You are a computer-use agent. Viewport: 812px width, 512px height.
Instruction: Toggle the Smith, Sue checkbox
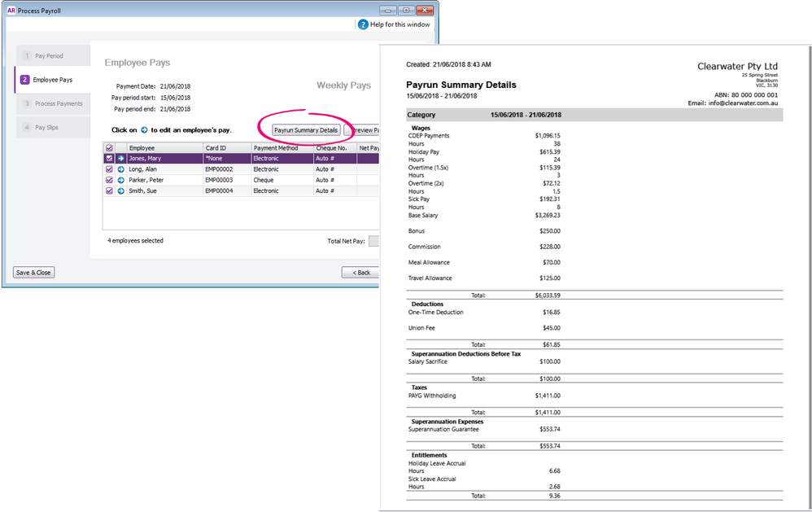(x=109, y=190)
